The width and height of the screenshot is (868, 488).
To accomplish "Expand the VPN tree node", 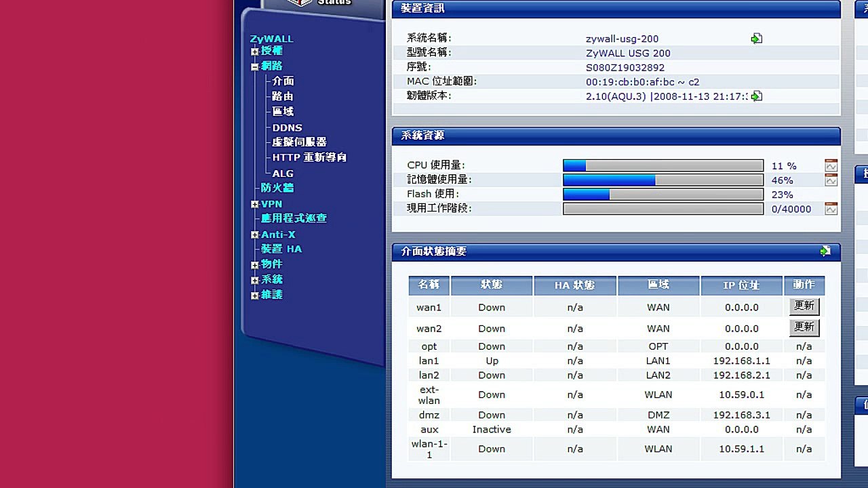I will [x=255, y=205].
